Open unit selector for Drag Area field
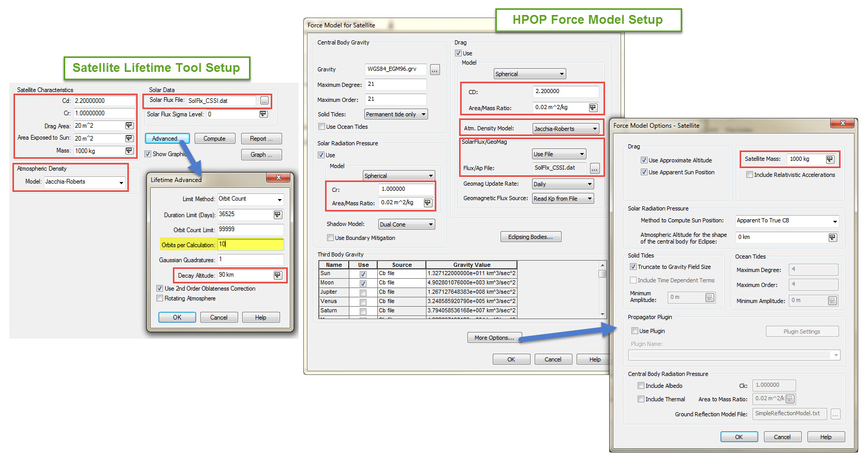Screen dimensions: 868x453 tap(129, 126)
